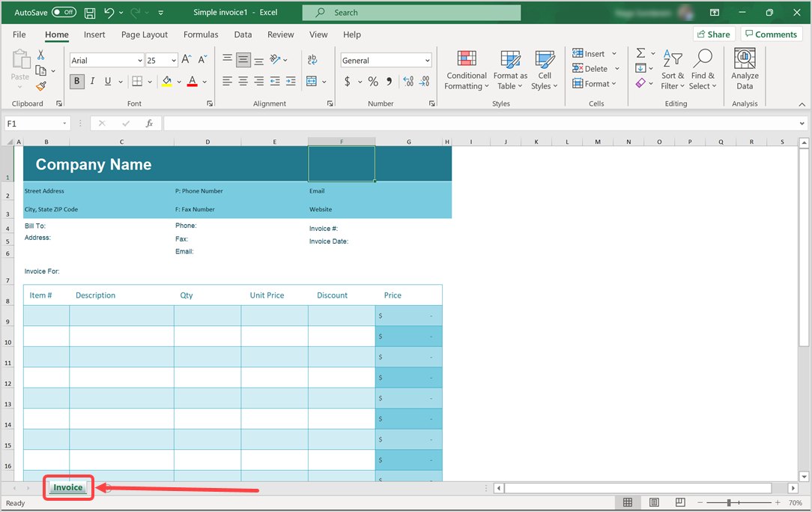Expand the Name Box dropdown arrow
This screenshot has width=812, height=512.
[x=65, y=124]
